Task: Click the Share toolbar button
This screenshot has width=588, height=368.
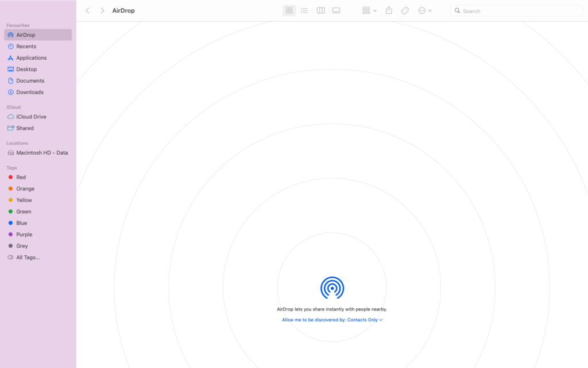Action: coord(389,10)
